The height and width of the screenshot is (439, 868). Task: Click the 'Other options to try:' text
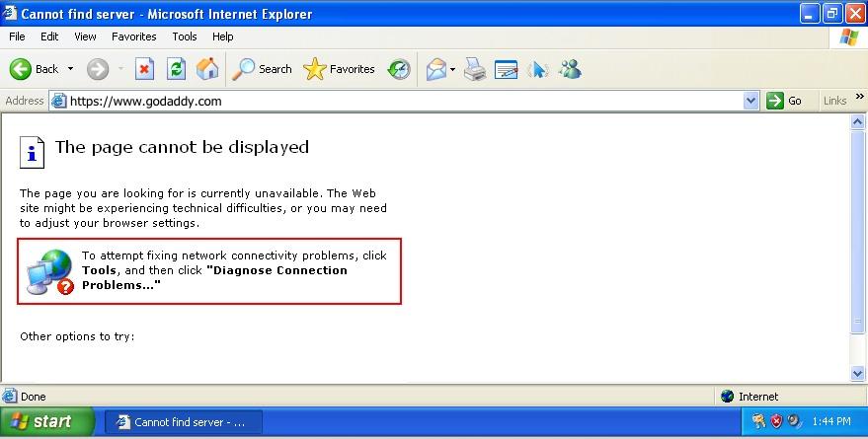[77, 336]
